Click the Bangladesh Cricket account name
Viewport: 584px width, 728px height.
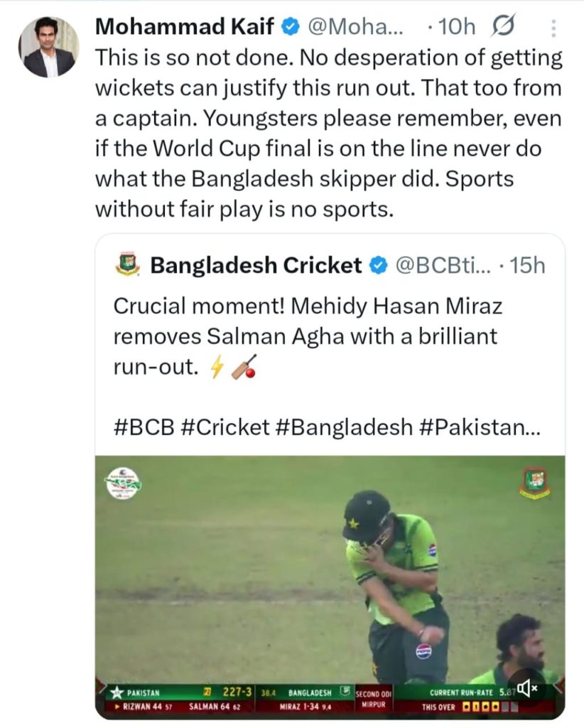[256, 266]
